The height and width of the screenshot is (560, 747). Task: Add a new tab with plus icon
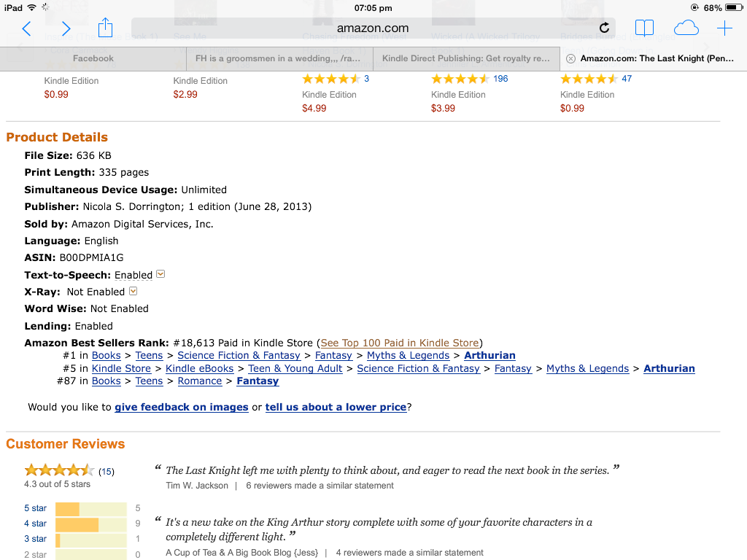tap(724, 28)
